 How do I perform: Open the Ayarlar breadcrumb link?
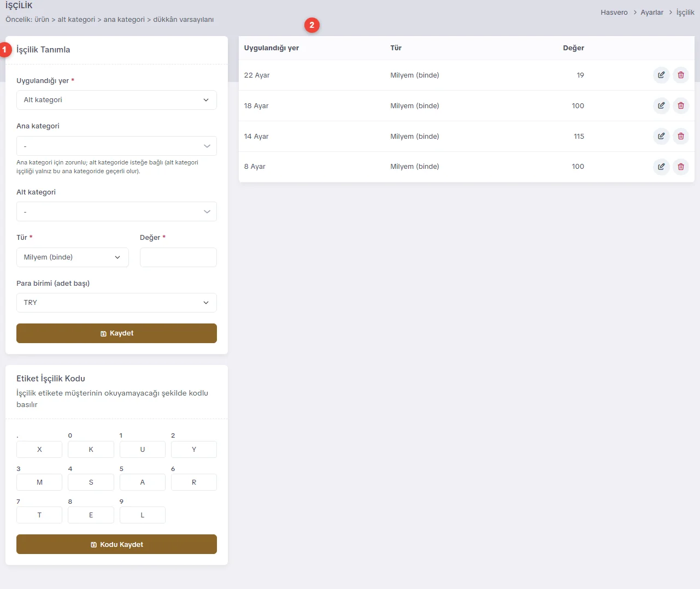[x=652, y=12]
